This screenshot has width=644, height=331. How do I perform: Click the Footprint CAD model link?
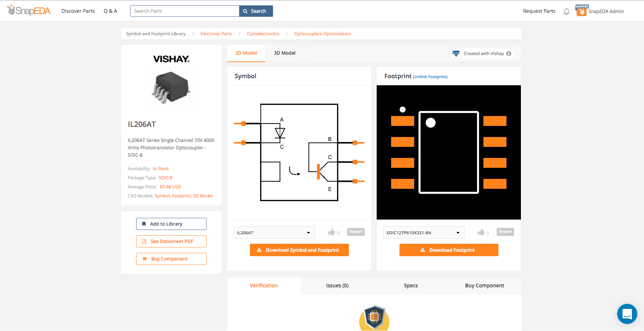coord(181,196)
